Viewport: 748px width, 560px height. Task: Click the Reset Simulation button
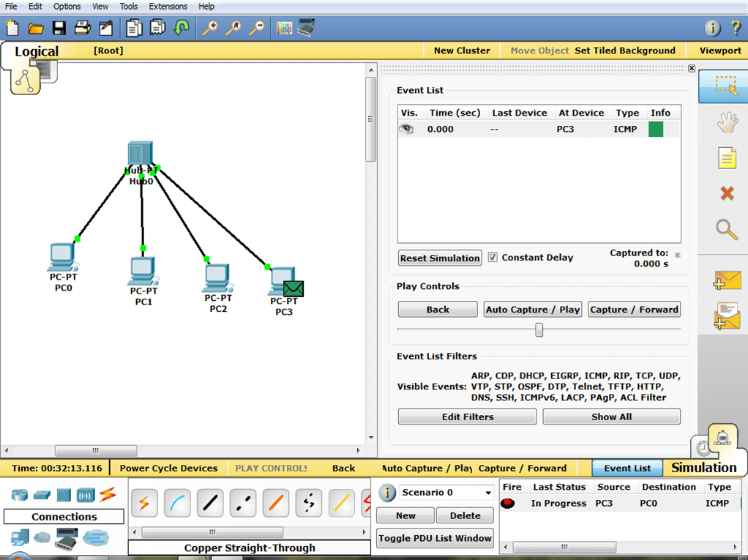[440, 258]
